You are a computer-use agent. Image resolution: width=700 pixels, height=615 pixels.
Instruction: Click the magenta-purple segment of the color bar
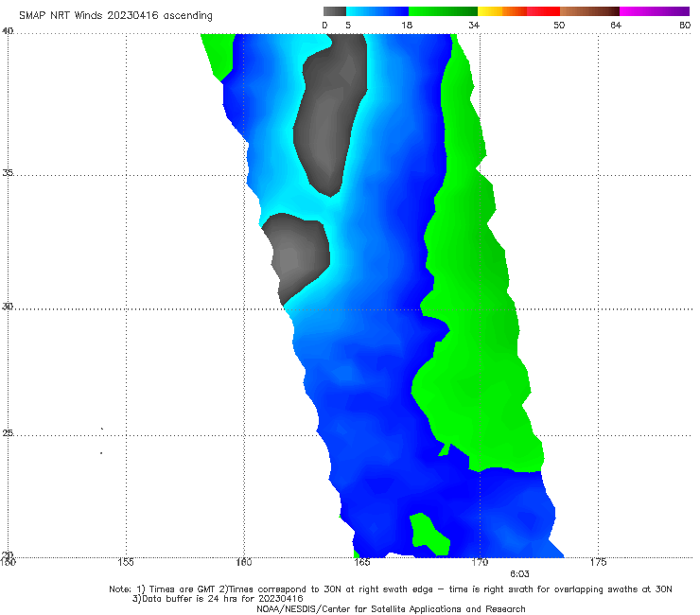click(x=655, y=11)
